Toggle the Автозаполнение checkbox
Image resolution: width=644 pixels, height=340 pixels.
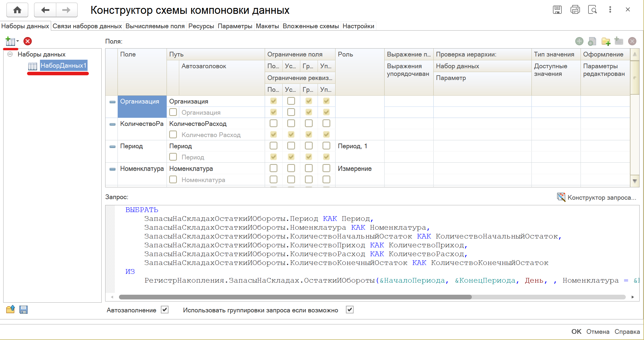click(165, 310)
